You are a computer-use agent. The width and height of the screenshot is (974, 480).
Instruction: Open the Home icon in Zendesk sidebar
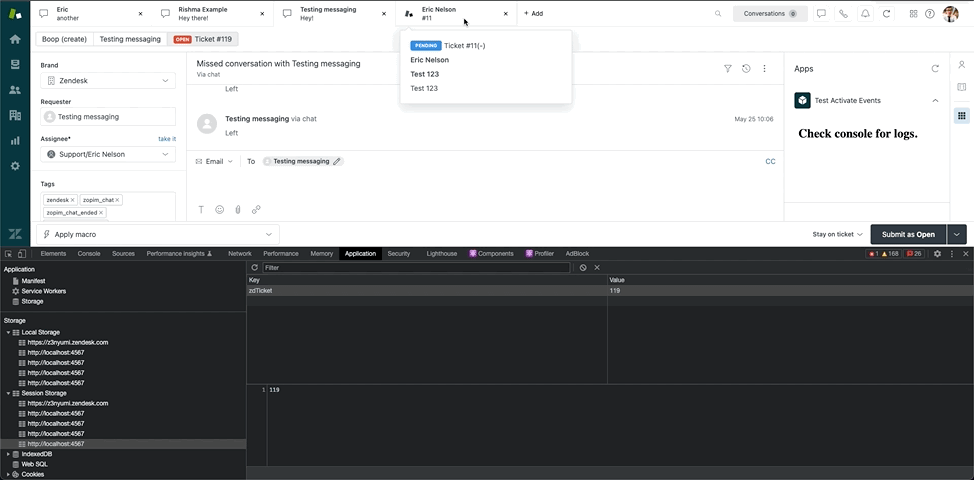15,39
